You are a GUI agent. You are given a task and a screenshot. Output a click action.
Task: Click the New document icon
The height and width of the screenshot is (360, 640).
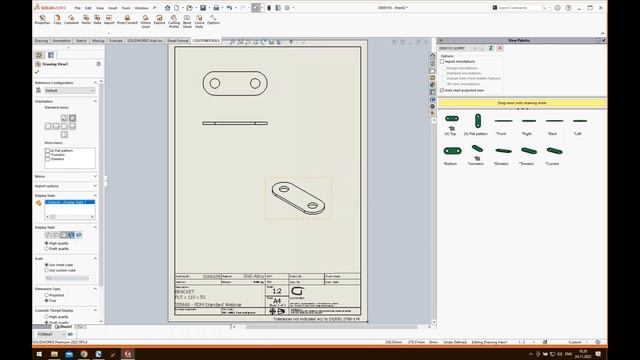[x=176, y=8]
